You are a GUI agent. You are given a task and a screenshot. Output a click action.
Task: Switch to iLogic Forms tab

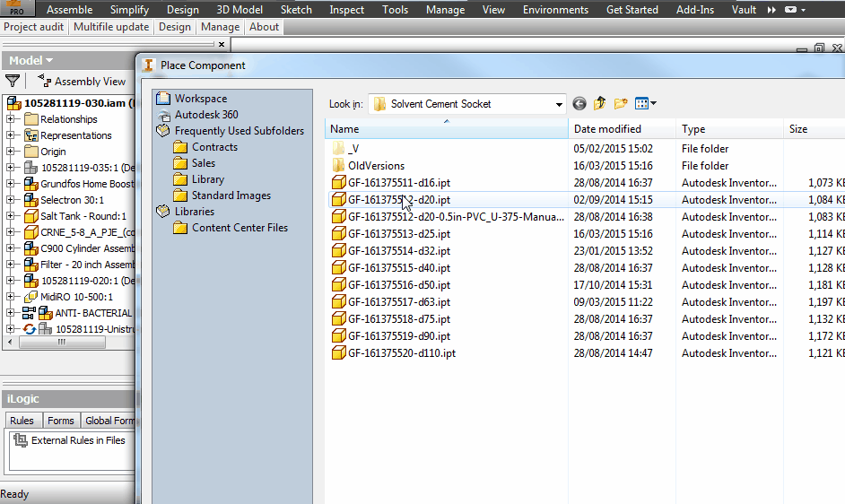pyautogui.click(x=60, y=421)
